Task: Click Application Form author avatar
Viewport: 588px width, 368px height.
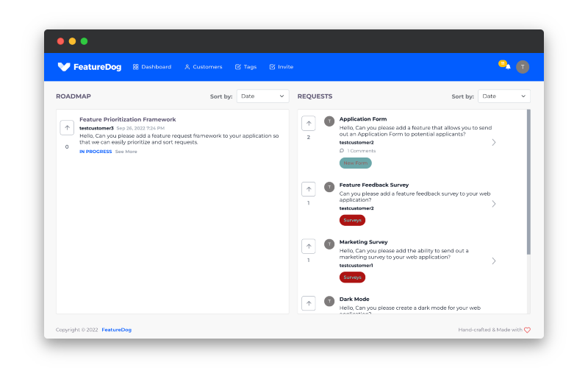Action: click(329, 121)
